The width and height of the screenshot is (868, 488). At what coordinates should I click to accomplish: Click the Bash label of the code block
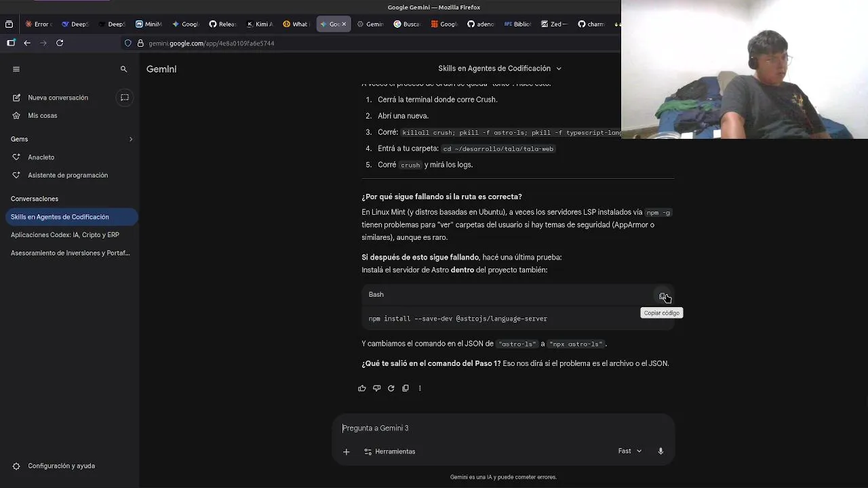376,295
